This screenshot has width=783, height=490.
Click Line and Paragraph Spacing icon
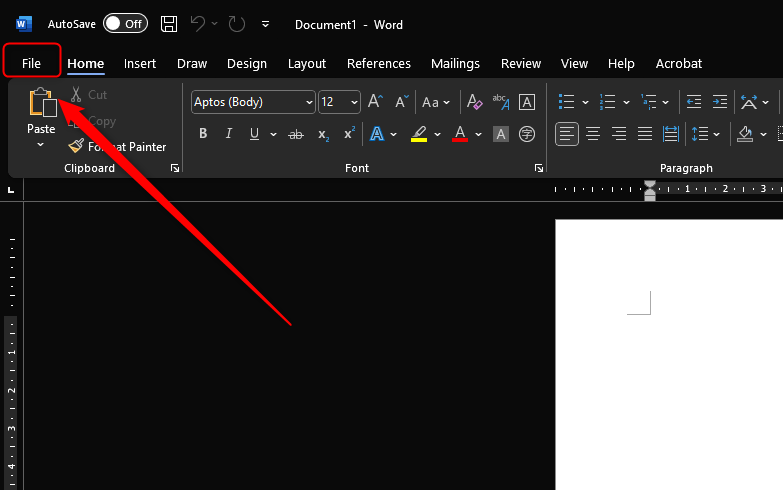[x=700, y=134]
